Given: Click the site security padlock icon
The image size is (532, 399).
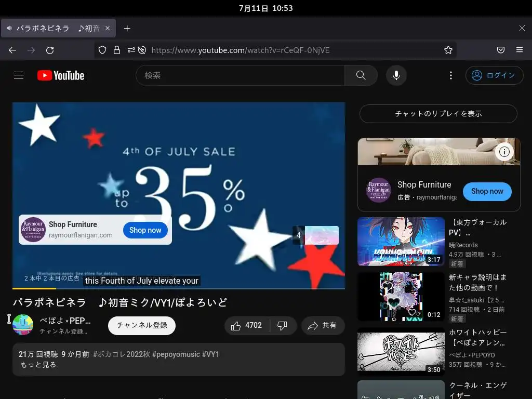Looking at the screenshot, I should tap(117, 50).
